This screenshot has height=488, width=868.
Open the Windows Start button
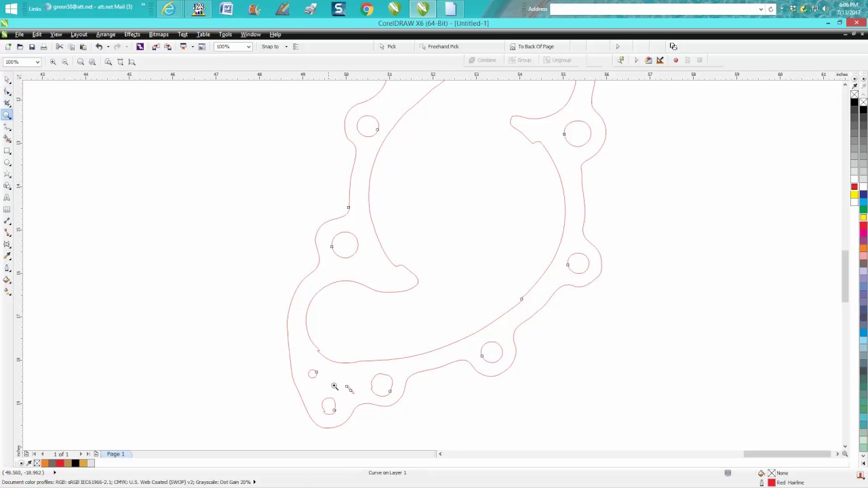pos(11,9)
